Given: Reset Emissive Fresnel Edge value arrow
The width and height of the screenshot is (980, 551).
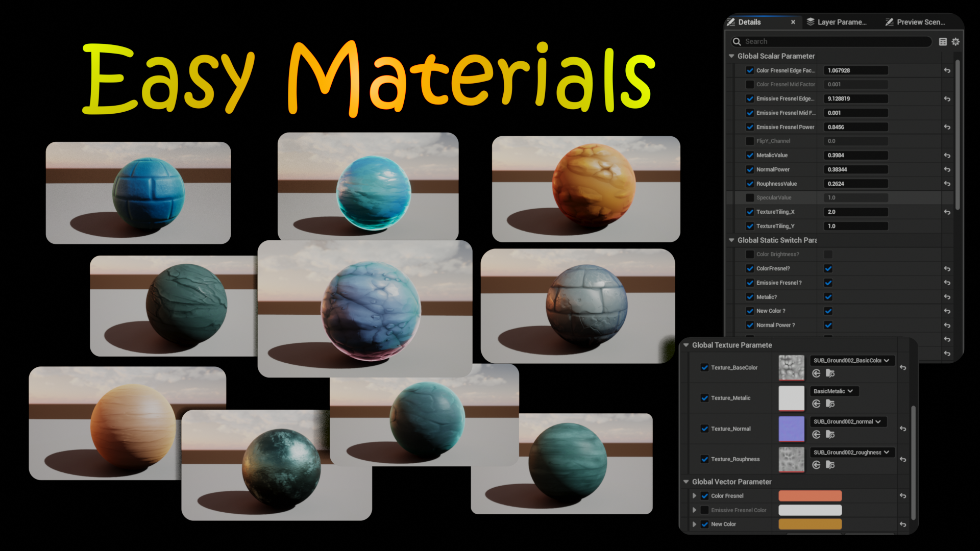Looking at the screenshot, I should coord(947,99).
